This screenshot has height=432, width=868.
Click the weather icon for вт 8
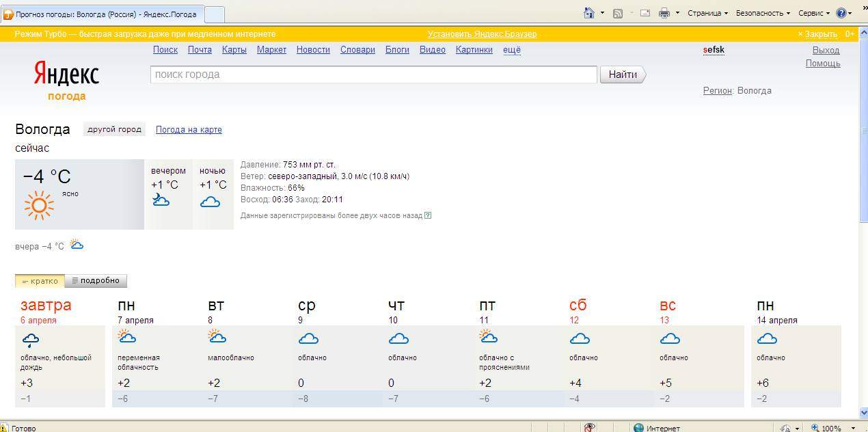click(x=217, y=336)
